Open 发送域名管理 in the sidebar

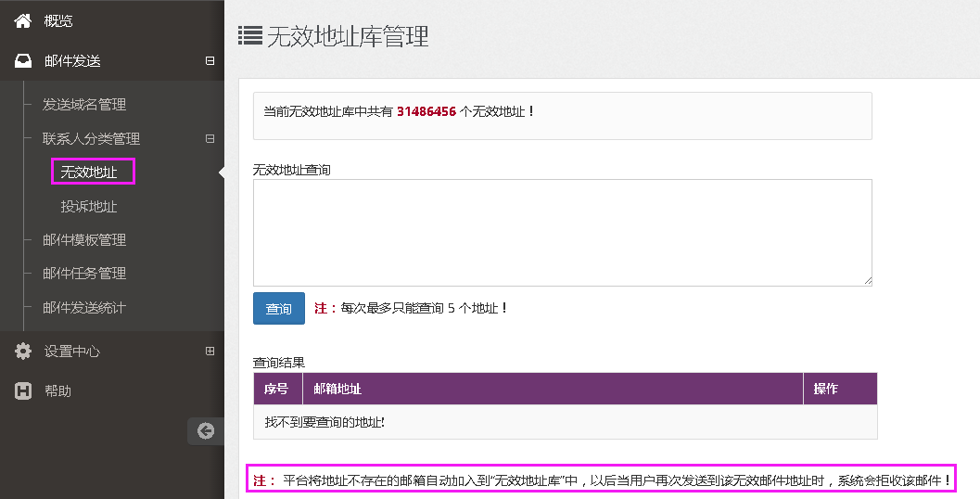(x=84, y=105)
